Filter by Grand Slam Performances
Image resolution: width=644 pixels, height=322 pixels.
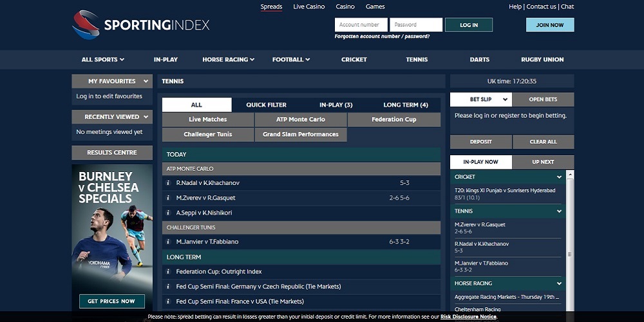point(301,135)
